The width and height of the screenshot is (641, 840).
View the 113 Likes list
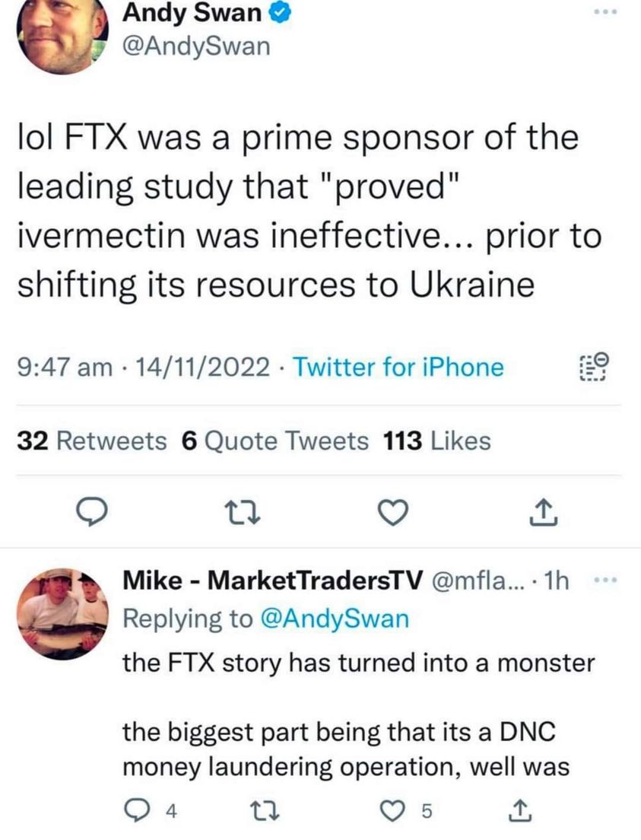pyautogui.click(x=438, y=440)
